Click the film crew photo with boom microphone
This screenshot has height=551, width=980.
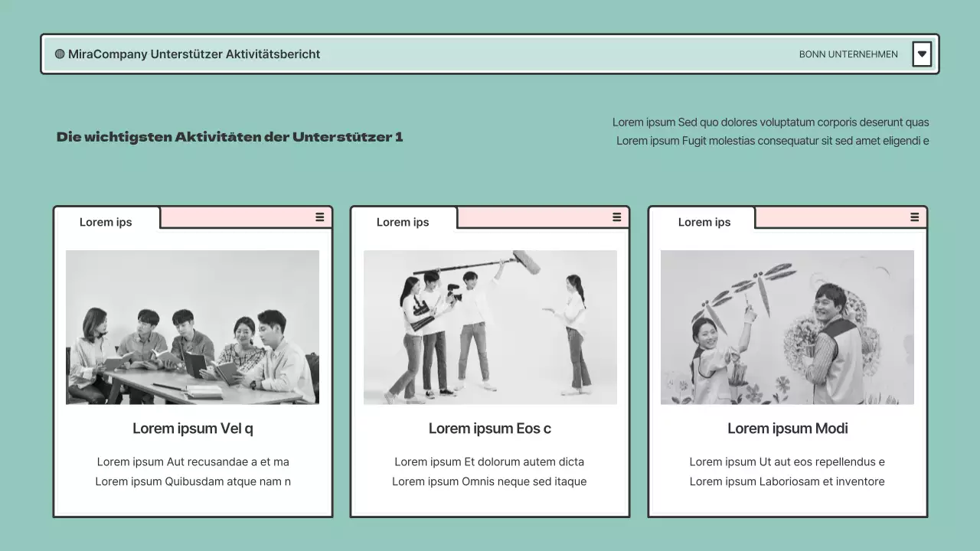tap(490, 327)
